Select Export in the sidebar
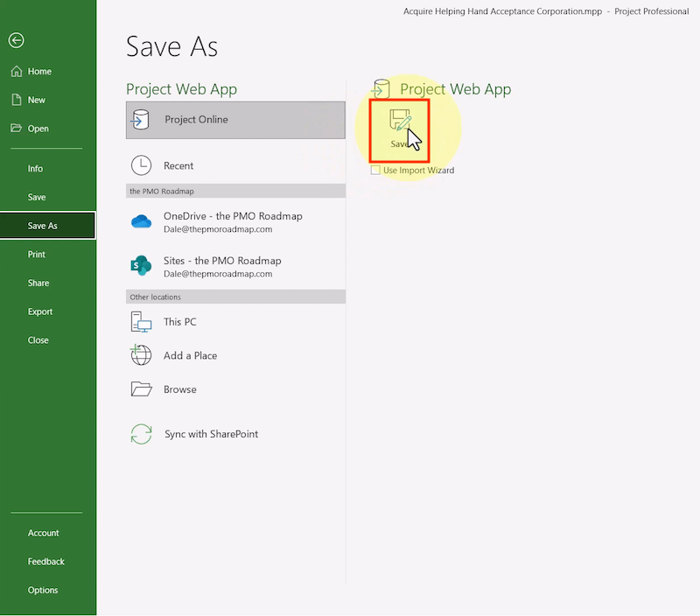This screenshot has width=700, height=616. [x=39, y=311]
